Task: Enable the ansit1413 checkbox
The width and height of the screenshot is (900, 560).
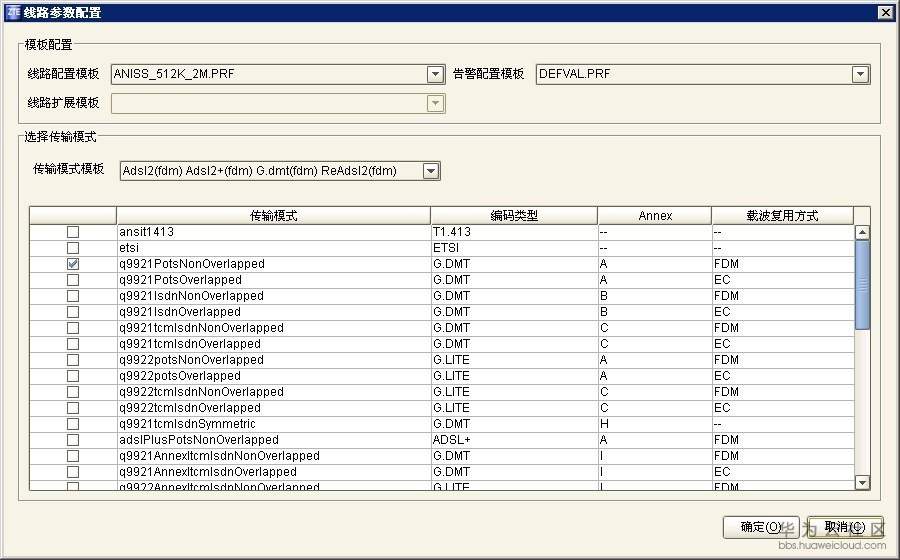Action: 73,232
